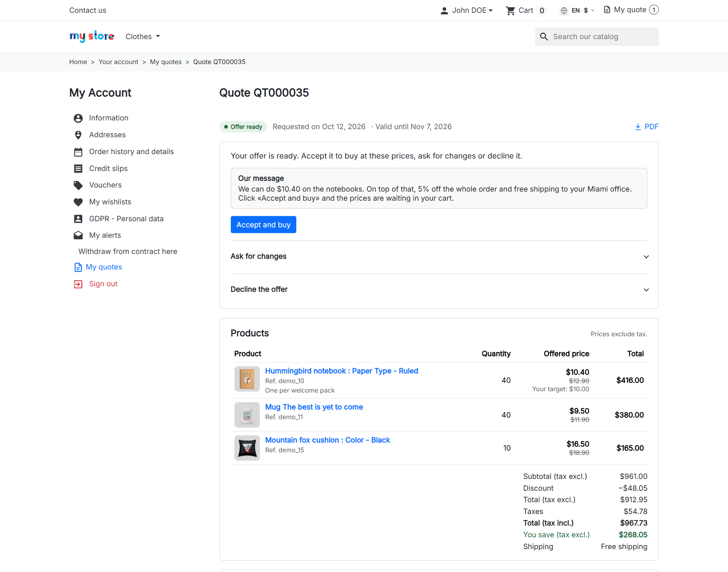Click the Offer ready status badge
This screenshot has height=572, width=728.
pyautogui.click(x=243, y=127)
